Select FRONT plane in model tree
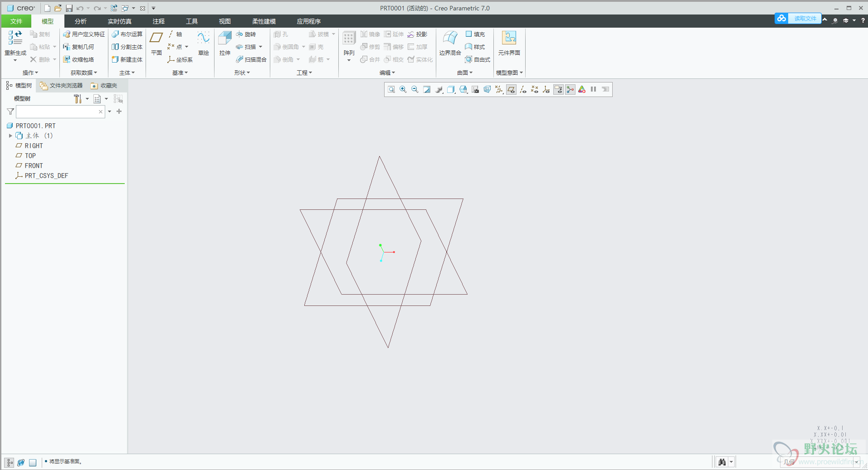 pyautogui.click(x=34, y=166)
